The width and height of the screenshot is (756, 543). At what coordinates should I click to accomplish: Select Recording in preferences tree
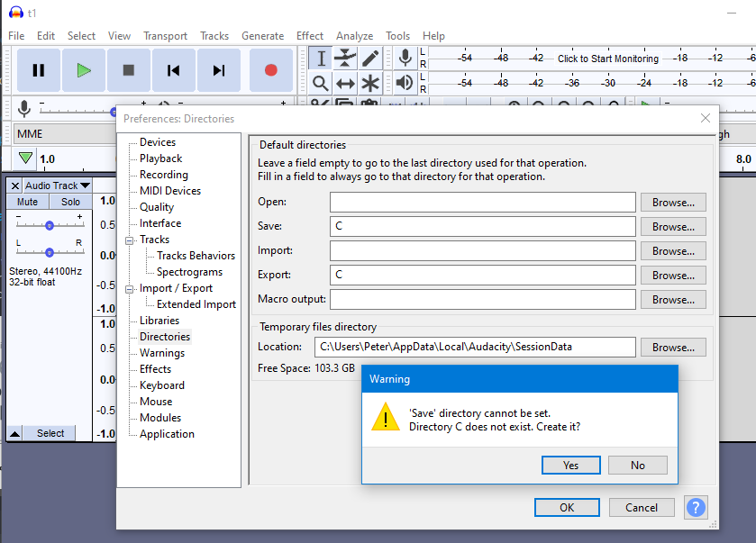[x=164, y=175]
